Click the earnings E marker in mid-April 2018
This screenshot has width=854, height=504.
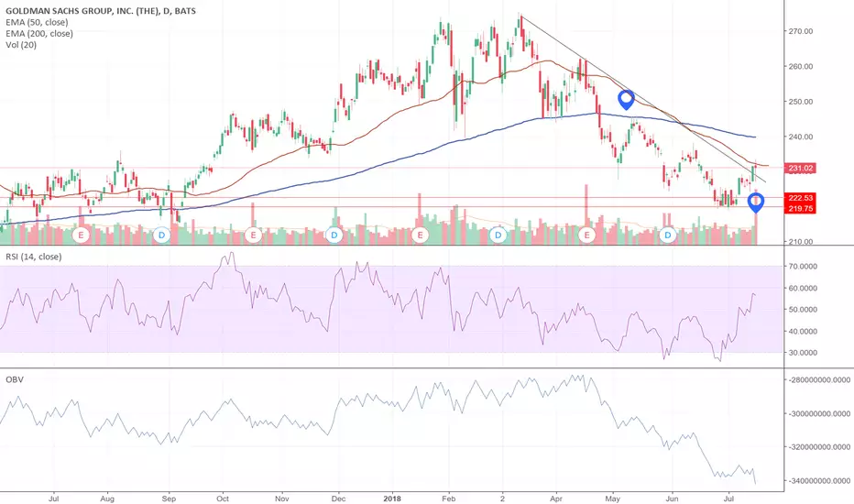point(586,236)
